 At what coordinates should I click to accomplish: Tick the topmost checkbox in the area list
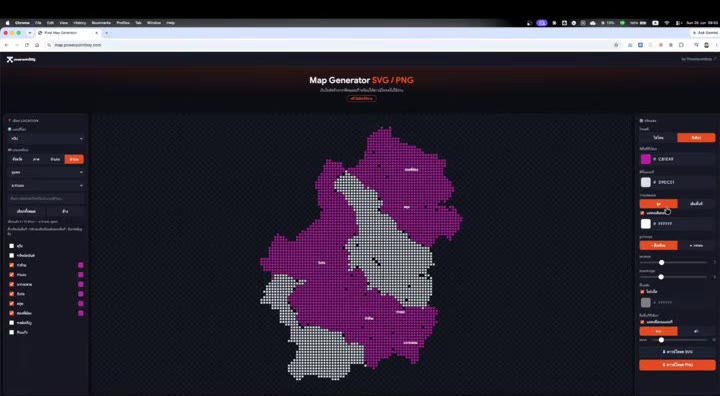[11, 246]
